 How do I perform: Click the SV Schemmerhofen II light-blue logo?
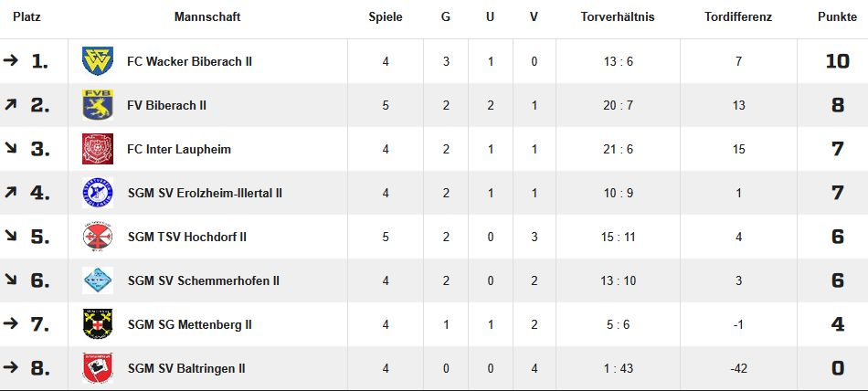click(98, 280)
